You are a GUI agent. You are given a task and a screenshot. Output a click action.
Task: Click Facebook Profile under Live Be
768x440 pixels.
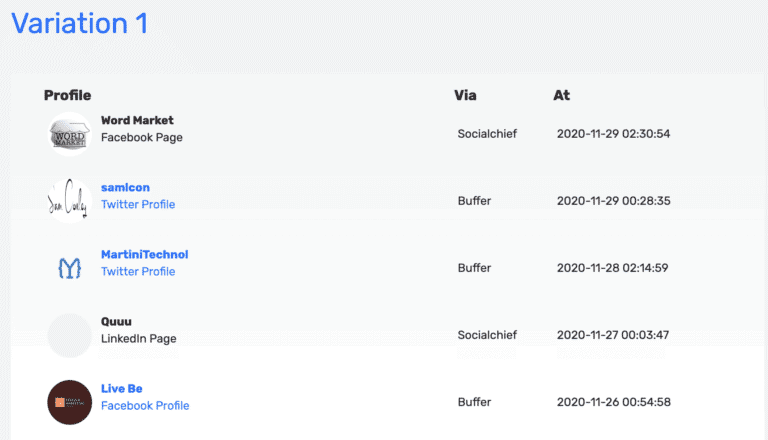[145, 405]
